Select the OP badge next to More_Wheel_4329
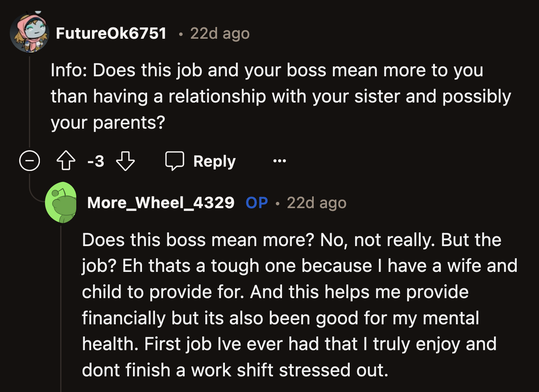Viewport: 539px width, 392px height. [x=257, y=203]
